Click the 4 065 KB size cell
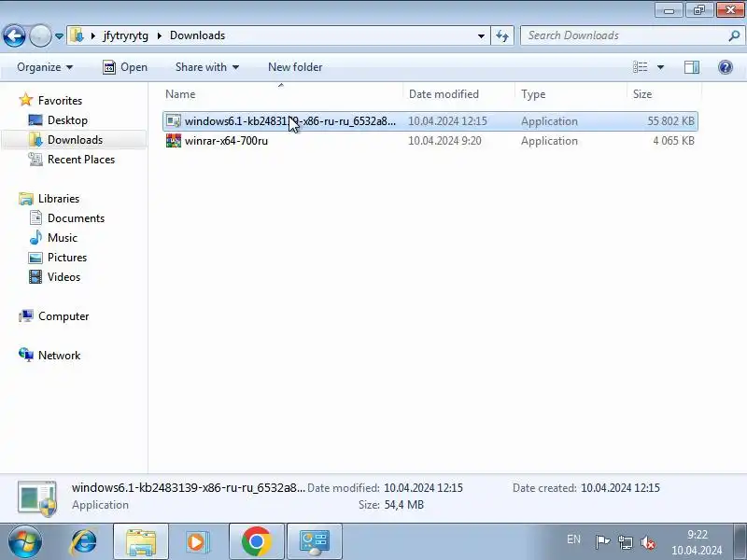This screenshot has width=747, height=560. pyautogui.click(x=673, y=141)
